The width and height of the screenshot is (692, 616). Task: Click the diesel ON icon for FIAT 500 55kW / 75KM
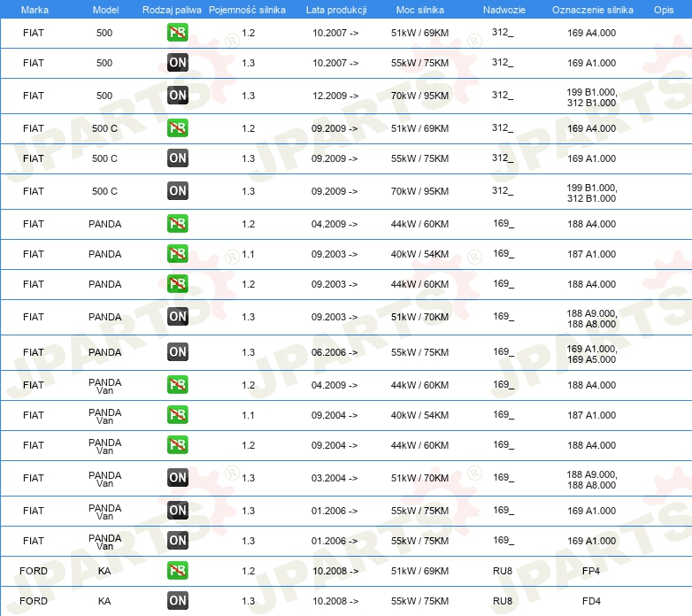[x=177, y=62]
